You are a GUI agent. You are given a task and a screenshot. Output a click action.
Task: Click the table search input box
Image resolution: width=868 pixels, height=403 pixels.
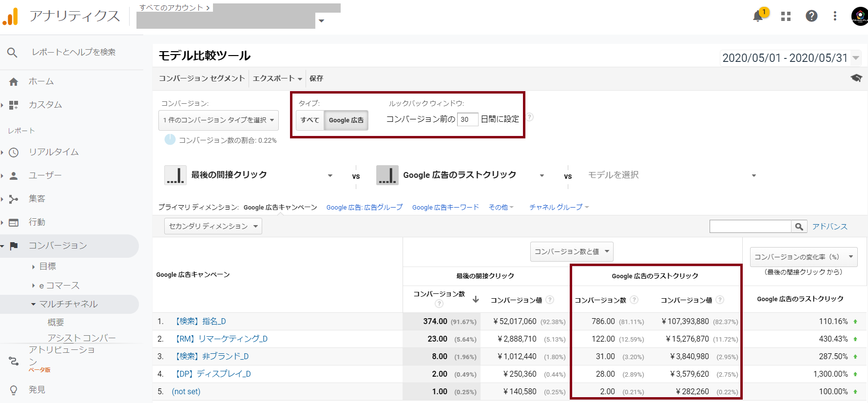pyautogui.click(x=751, y=226)
